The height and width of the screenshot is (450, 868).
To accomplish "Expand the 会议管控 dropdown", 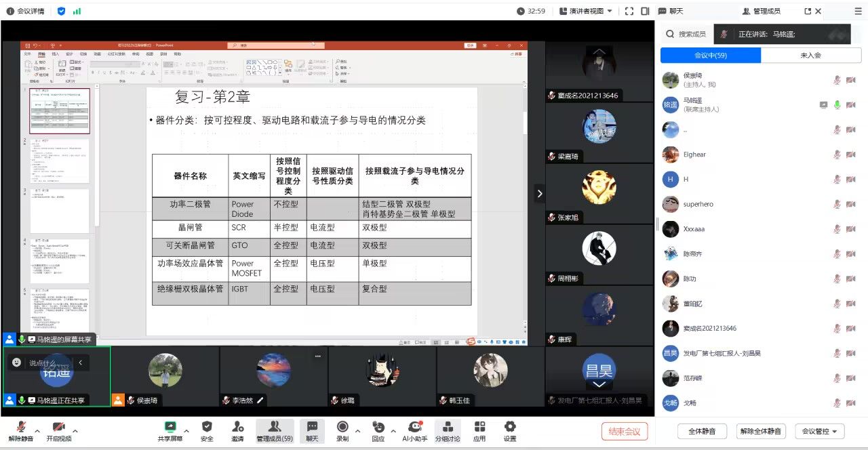I will tap(819, 431).
